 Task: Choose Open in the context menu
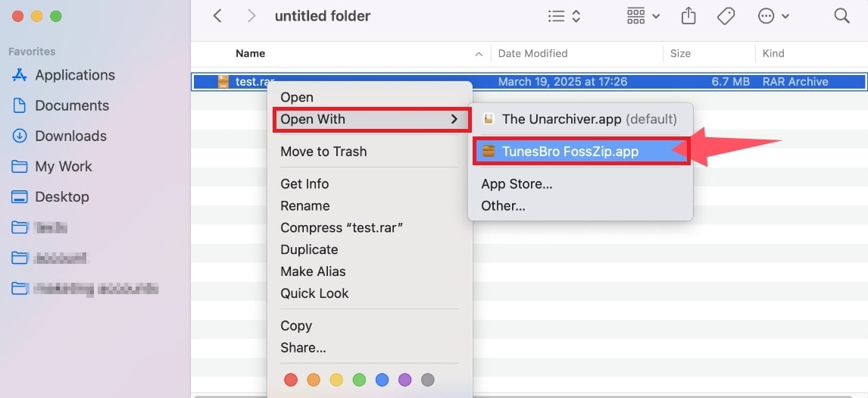tap(297, 97)
